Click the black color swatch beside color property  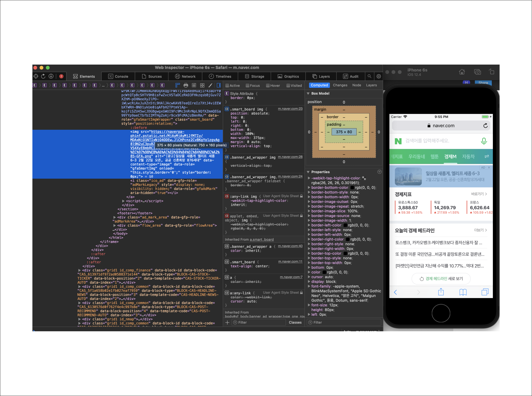(324, 272)
